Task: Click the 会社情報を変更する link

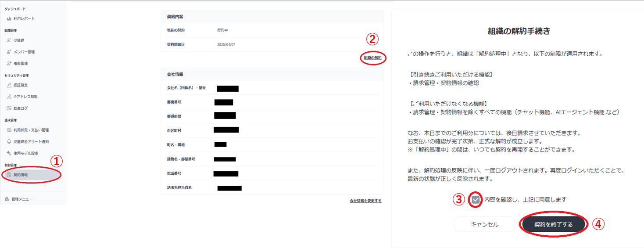Action: coord(365,201)
